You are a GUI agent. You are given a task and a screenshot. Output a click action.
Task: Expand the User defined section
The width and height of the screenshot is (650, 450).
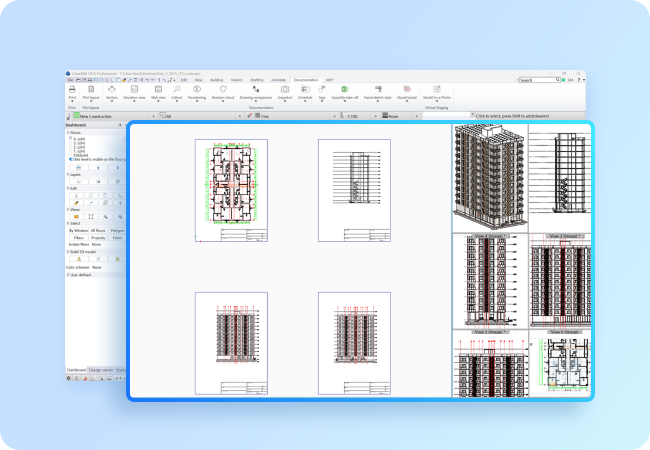[69, 274]
